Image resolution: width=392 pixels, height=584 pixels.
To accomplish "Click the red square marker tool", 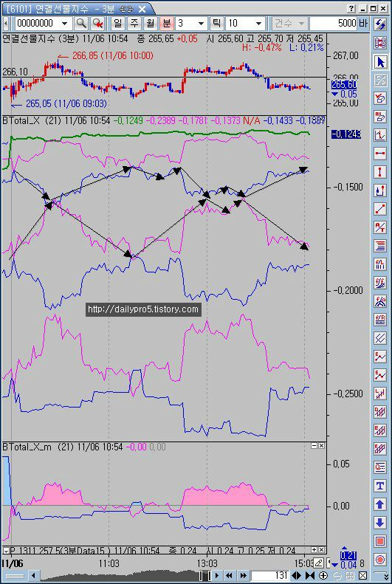I will click(x=380, y=540).
